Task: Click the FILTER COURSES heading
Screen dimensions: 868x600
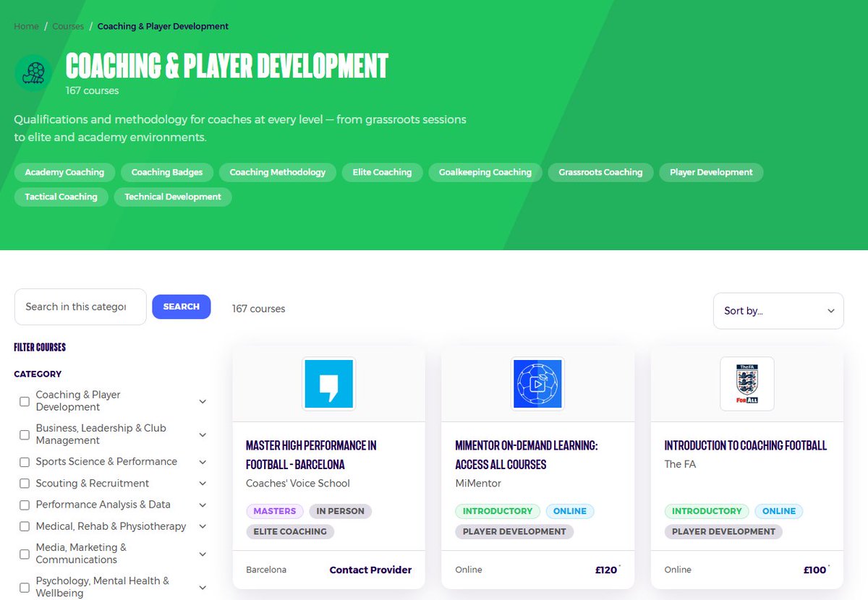Action: (40, 347)
